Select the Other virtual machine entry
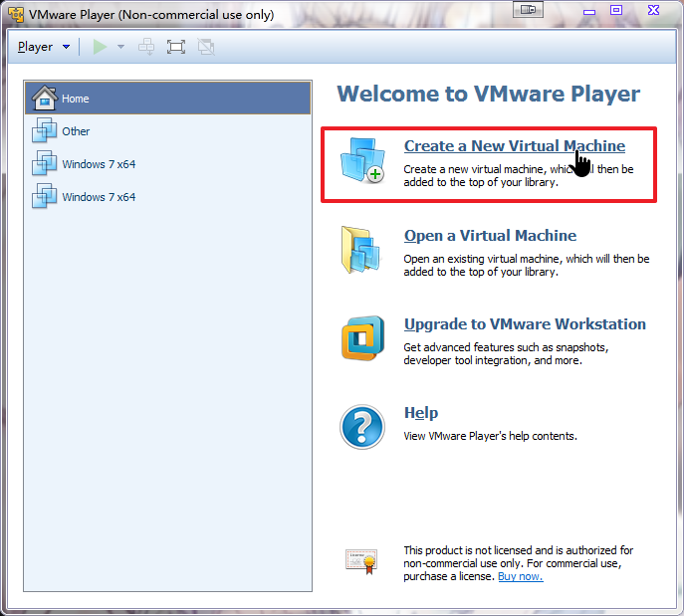The height and width of the screenshot is (616, 684). [75, 131]
